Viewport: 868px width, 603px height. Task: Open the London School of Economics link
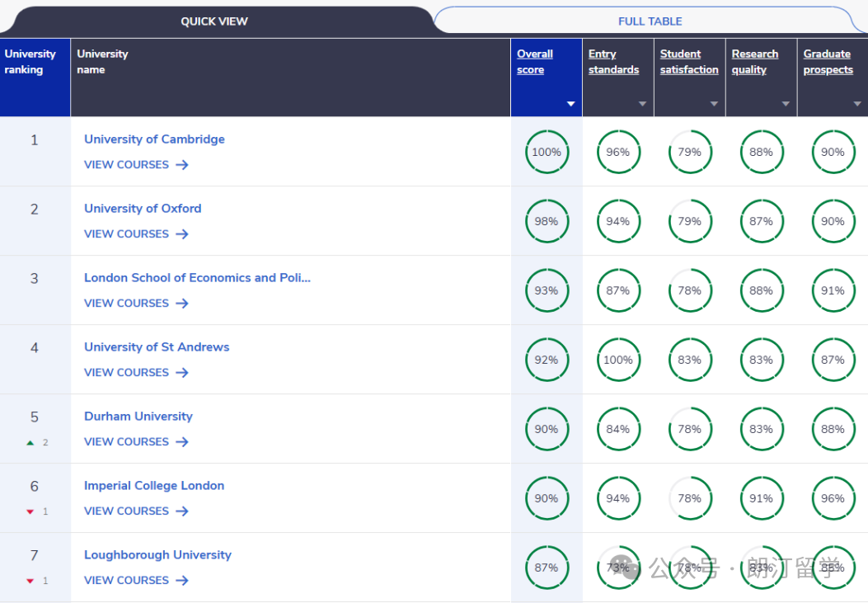pyautogui.click(x=198, y=277)
